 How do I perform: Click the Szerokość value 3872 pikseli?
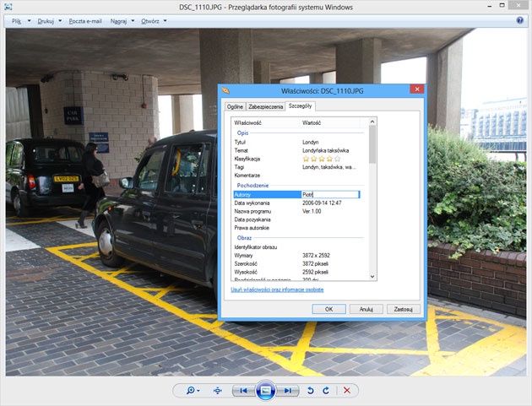(315, 263)
